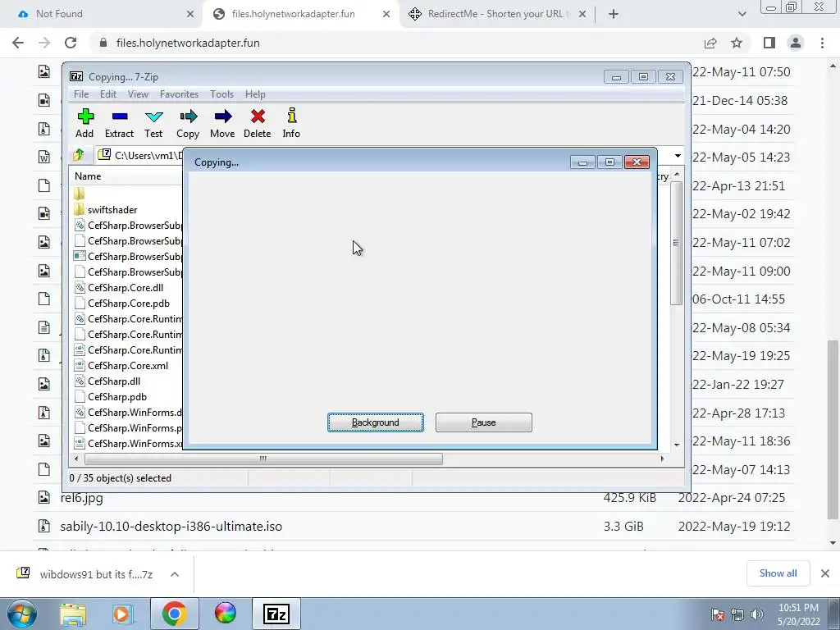Expand the 7-Zip address path dropdown

[x=678, y=156]
